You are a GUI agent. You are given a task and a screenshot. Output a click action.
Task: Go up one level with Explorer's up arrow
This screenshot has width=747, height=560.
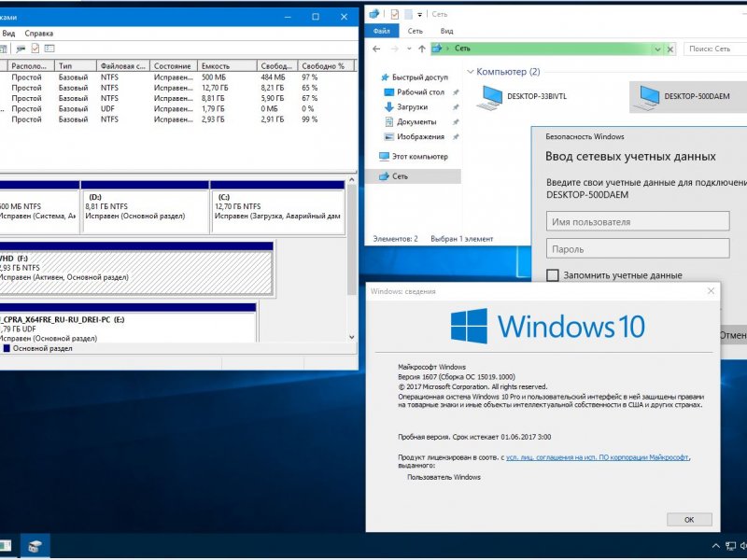coord(422,49)
